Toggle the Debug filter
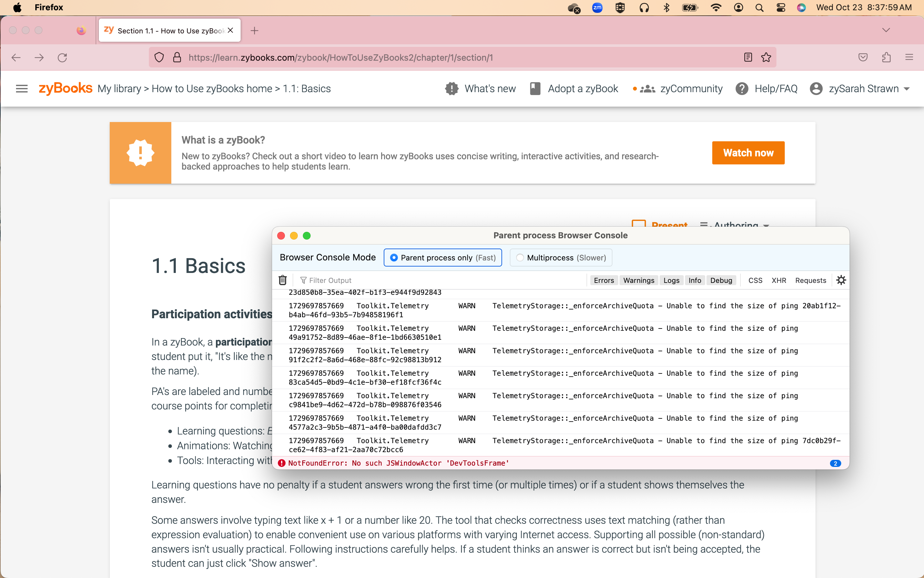Image resolution: width=924 pixels, height=578 pixels. 721,280
